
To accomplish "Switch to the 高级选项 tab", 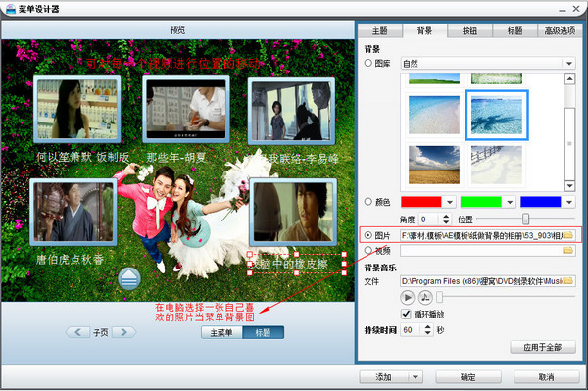I will [560, 31].
